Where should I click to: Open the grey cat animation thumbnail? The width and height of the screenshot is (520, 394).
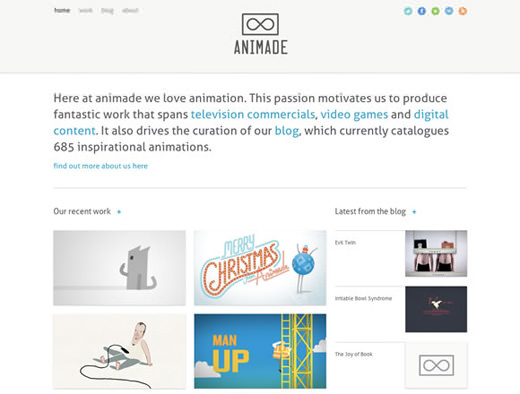119,268
